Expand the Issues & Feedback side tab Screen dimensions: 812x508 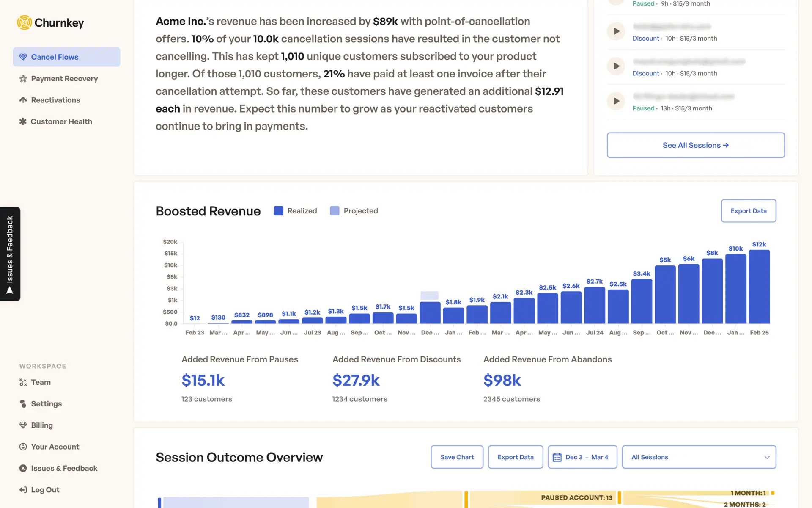10,254
